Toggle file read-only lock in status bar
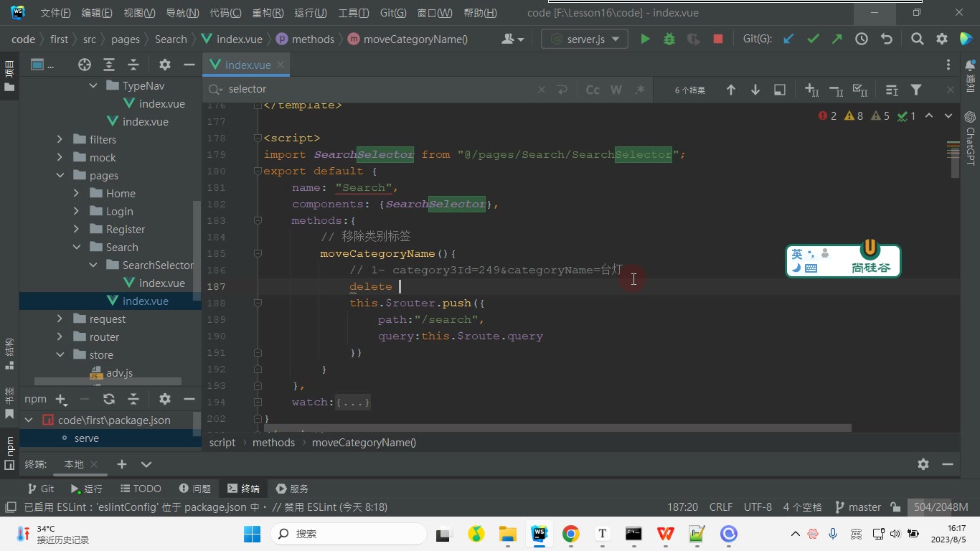Image resolution: width=980 pixels, height=551 pixels. (895, 507)
